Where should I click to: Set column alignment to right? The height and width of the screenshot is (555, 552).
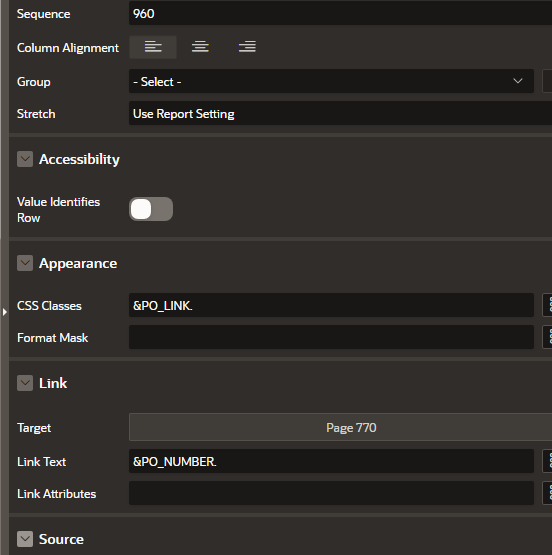[x=247, y=47]
